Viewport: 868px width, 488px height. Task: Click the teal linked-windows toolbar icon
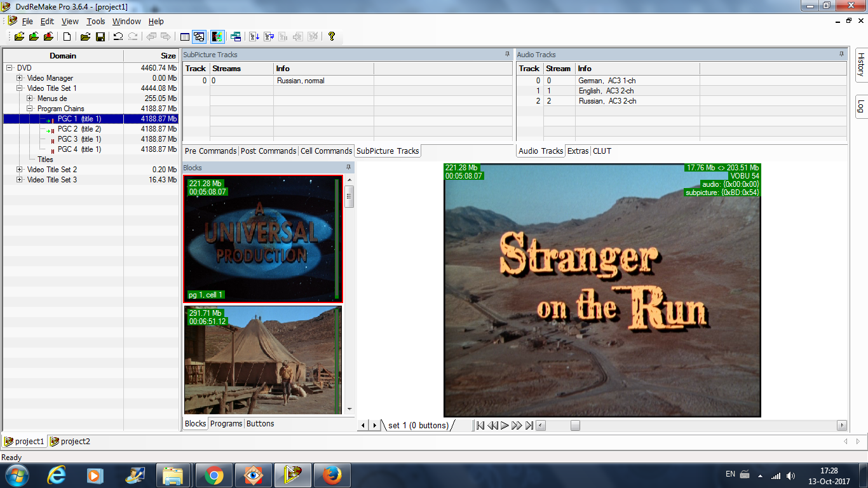(236, 37)
